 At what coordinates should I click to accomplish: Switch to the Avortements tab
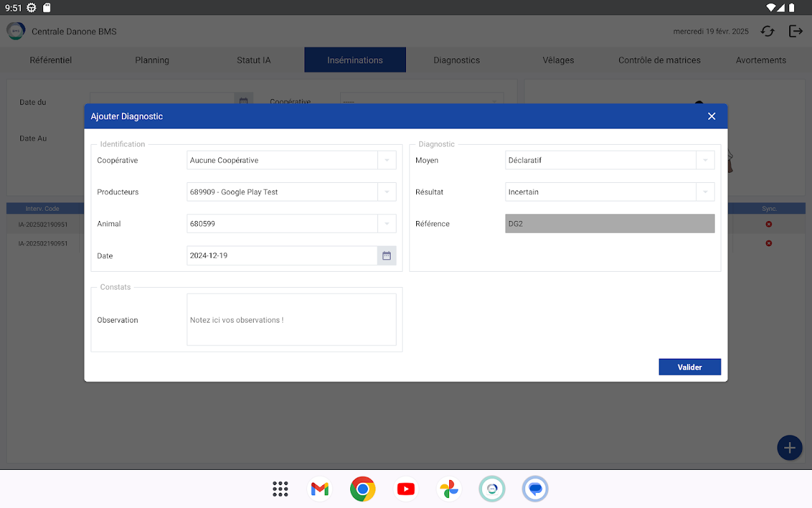click(x=761, y=60)
